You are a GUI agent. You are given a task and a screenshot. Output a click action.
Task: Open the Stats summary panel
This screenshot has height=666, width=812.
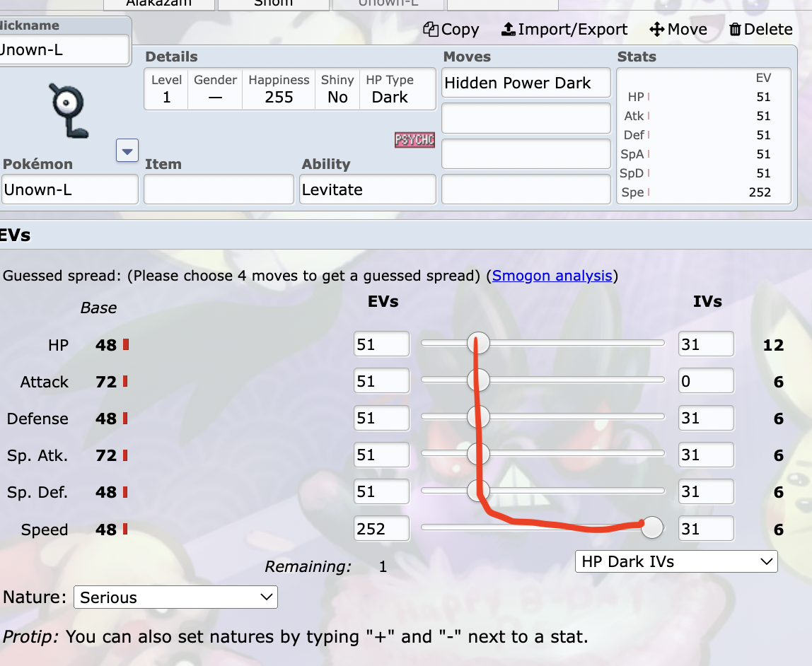[x=704, y=136]
